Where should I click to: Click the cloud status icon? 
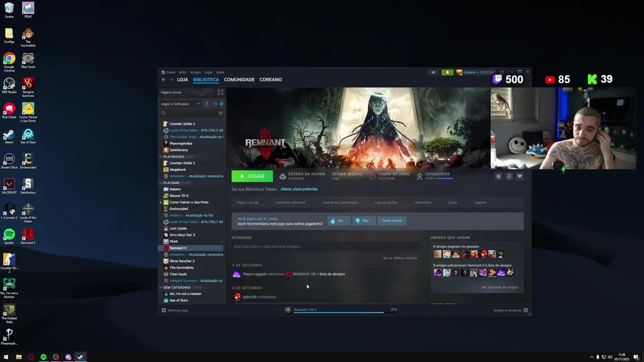tap(283, 176)
